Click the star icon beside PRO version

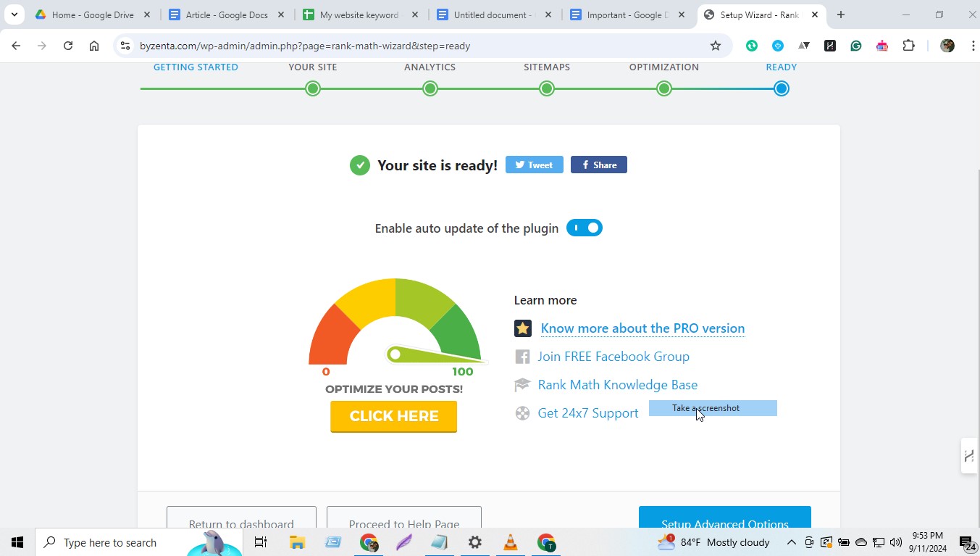(523, 328)
